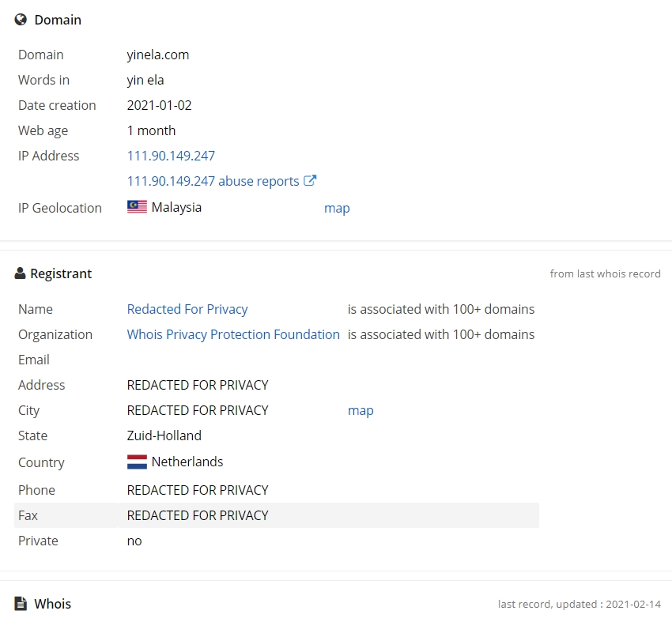The width and height of the screenshot is (672, 622).
Task: Click the Whois section heading
Action: [53, 604]
